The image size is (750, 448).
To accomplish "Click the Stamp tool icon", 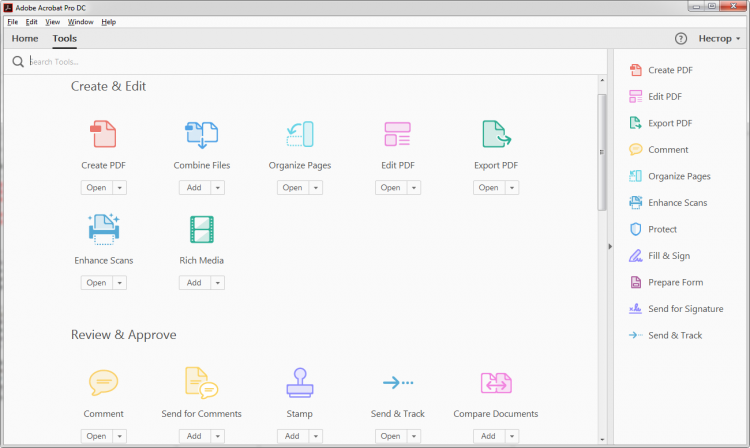I will pos(300,382).
